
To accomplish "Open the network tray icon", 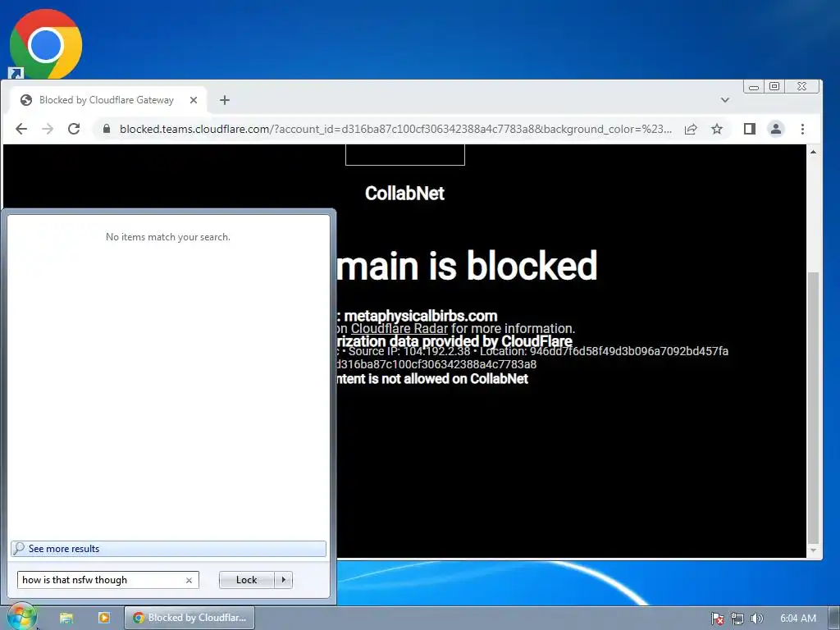I will coord(737,619).
